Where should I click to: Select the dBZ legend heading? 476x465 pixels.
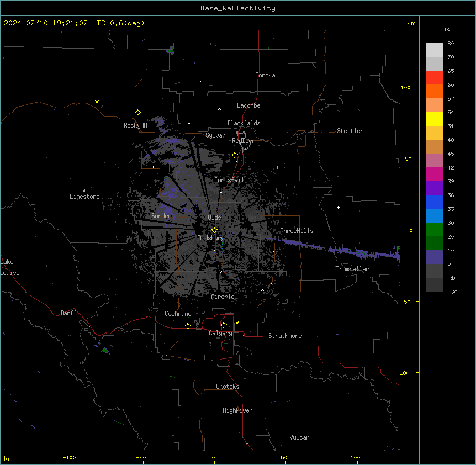pos(447,29)
